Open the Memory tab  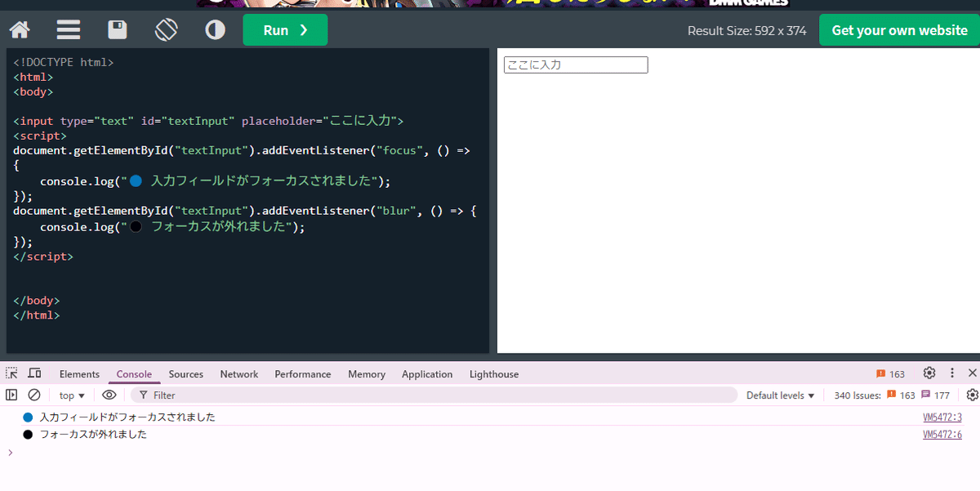pos(367,374)
